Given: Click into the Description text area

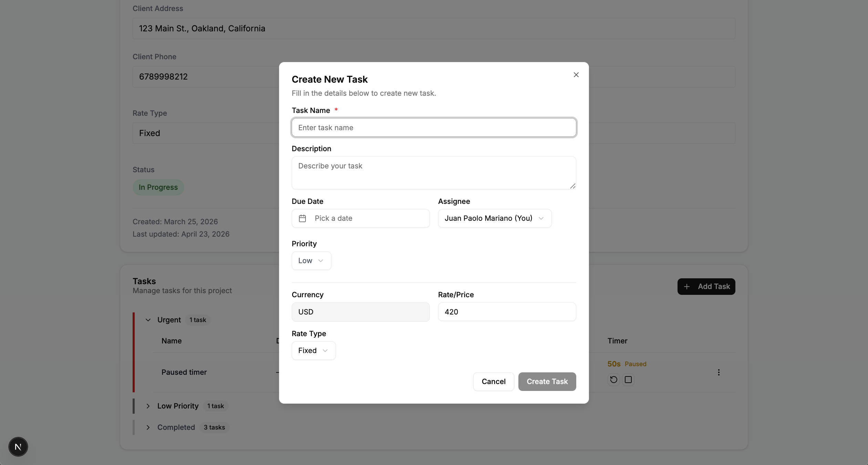Looking at the screenshot, I should tap(434, 173).
